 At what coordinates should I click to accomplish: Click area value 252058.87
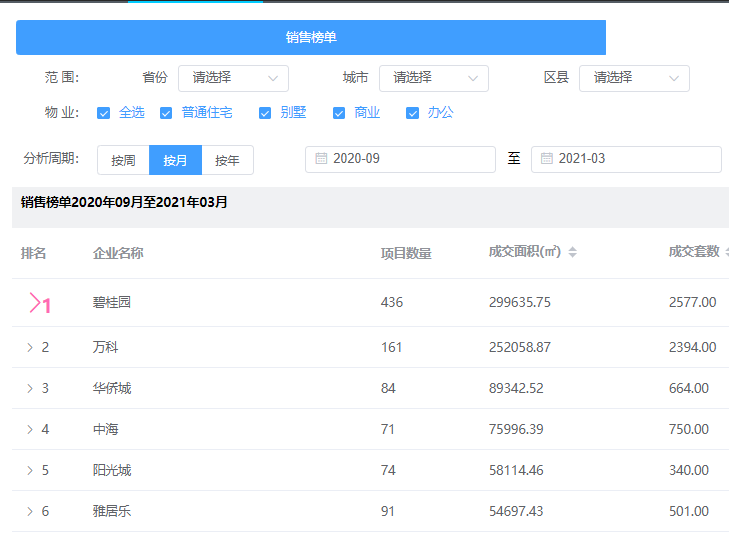520,347
